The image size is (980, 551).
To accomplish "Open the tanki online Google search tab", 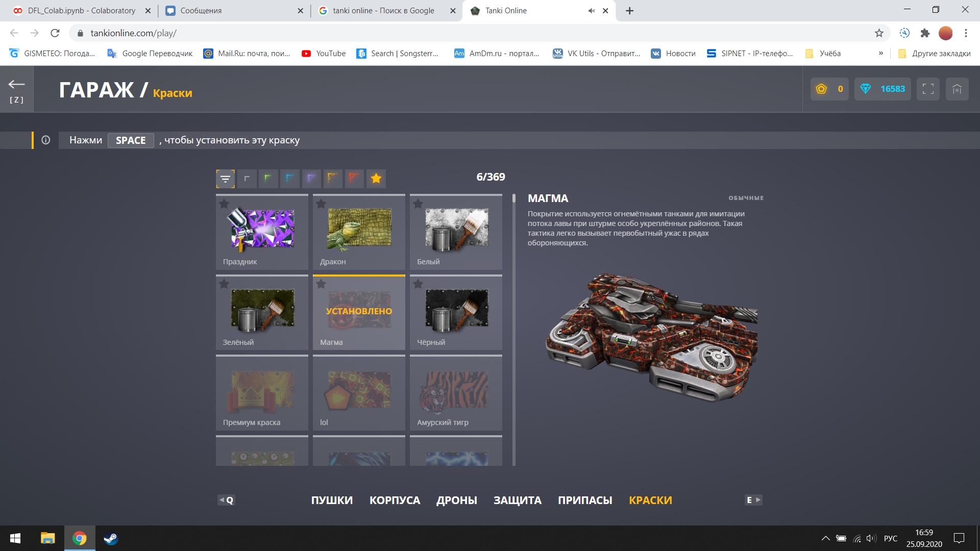I will tap(386, 11).
